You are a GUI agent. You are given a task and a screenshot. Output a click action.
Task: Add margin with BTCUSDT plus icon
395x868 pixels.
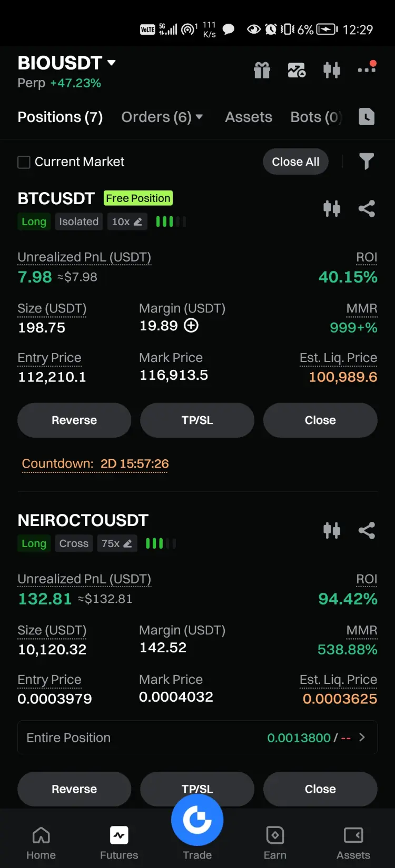[191, 326]
